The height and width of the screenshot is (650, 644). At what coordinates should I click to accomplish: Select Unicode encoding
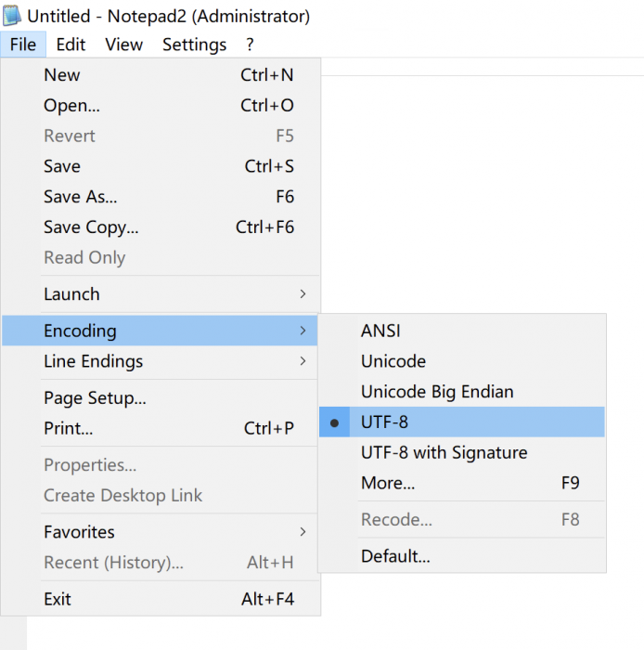[x=462, y=361]
